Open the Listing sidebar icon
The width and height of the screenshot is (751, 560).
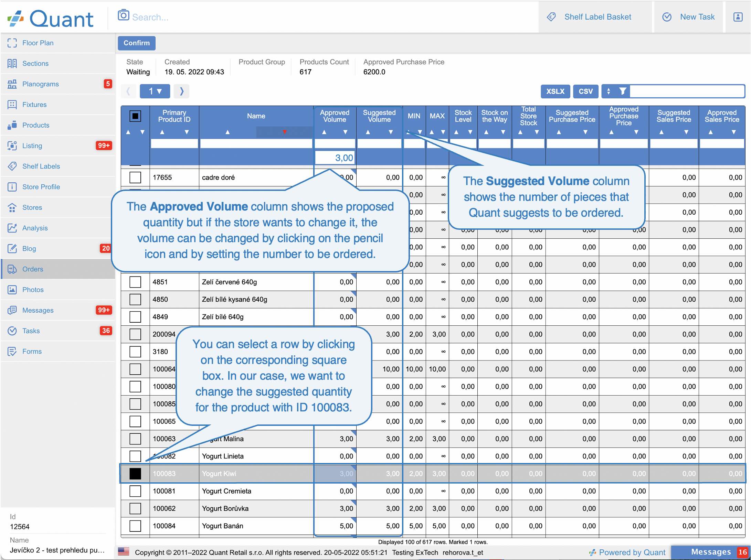12,146
